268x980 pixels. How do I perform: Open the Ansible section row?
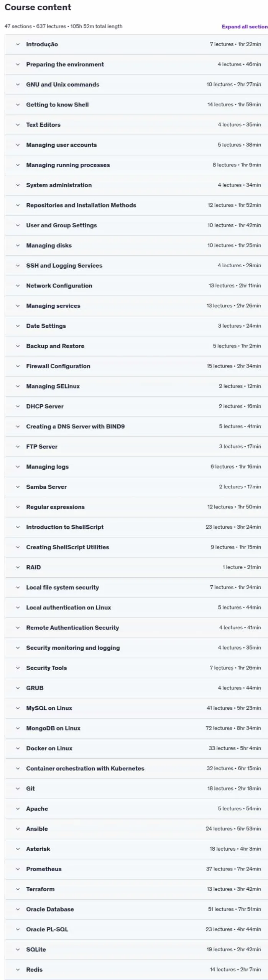[136, 829]
